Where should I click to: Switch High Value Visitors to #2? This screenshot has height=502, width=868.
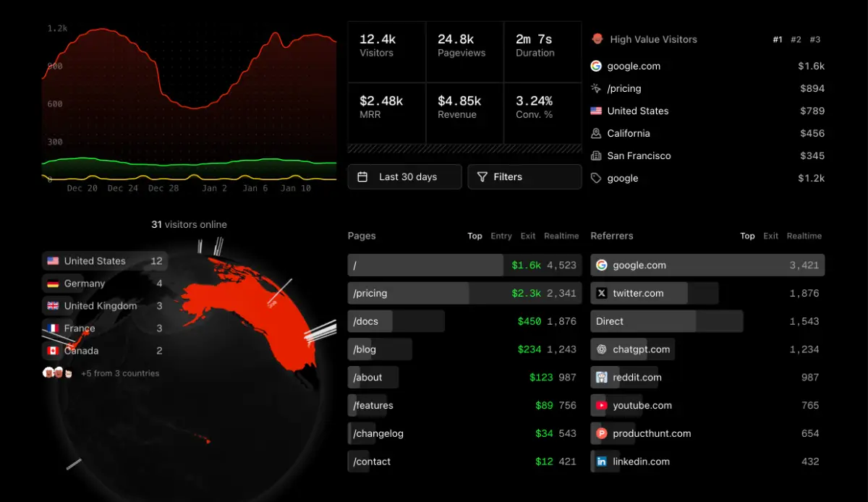click(796, 40)
